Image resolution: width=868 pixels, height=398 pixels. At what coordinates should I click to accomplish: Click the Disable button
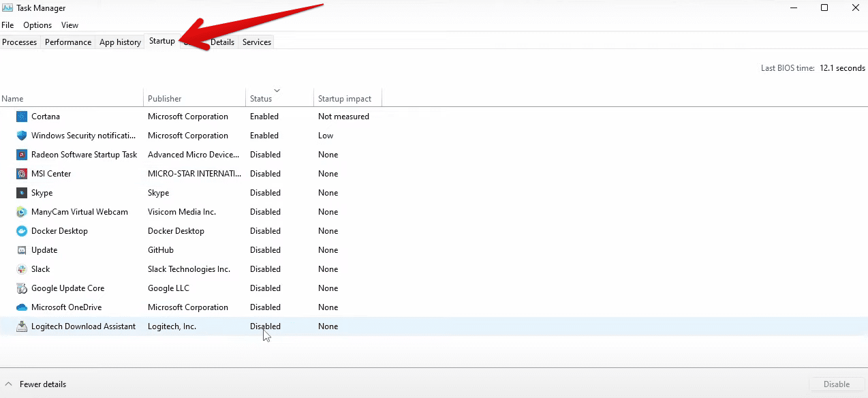pos(836,384)
